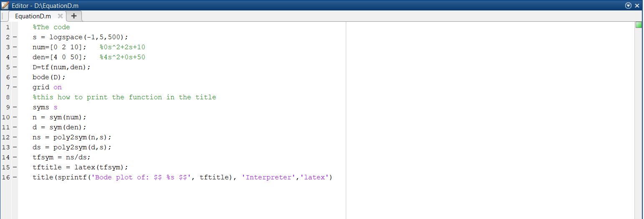This screenshot has height=219, width=644.
Task: Click line number 11 in the gutter
Action: pyautogui.click(x=6, y=127)
